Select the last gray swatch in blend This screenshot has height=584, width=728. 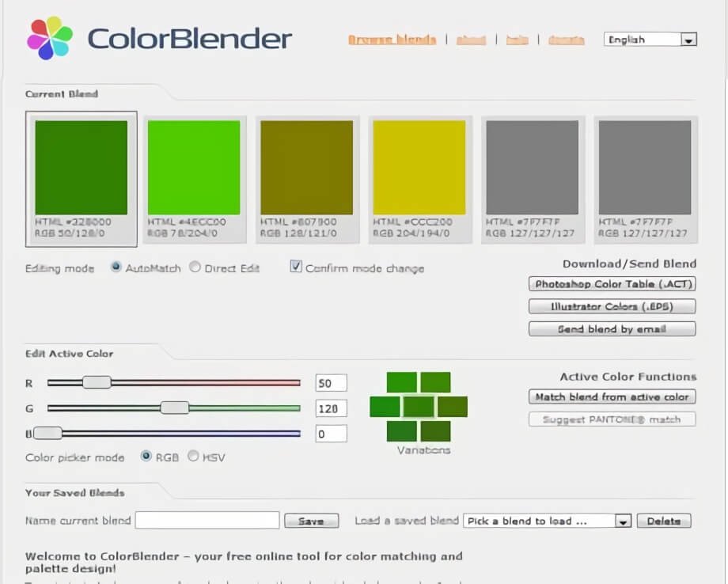click(645, 168)
